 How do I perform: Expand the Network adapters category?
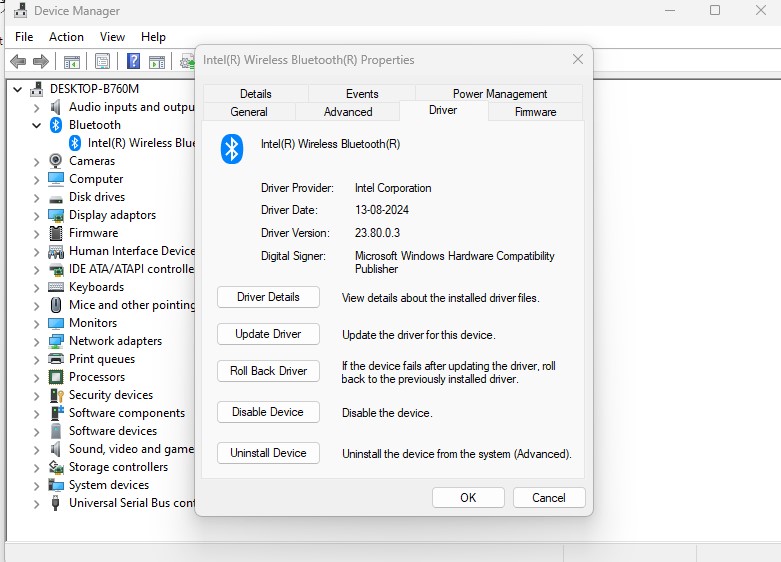37,341
